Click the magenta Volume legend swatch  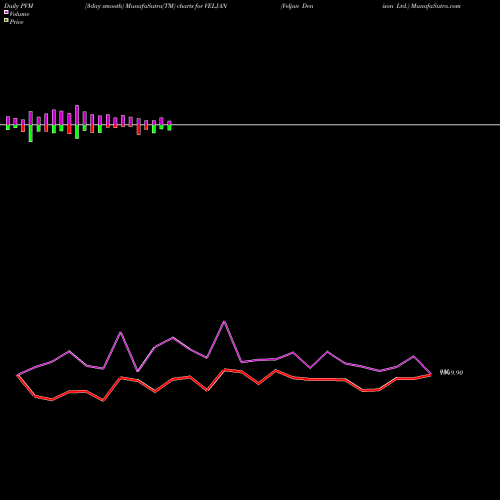coord(6,12)
